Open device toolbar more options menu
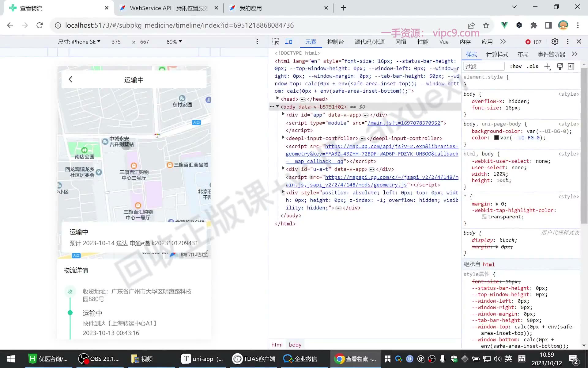This screenshot has height=368, width=588. pyautogui.click(x=257, y=41)
